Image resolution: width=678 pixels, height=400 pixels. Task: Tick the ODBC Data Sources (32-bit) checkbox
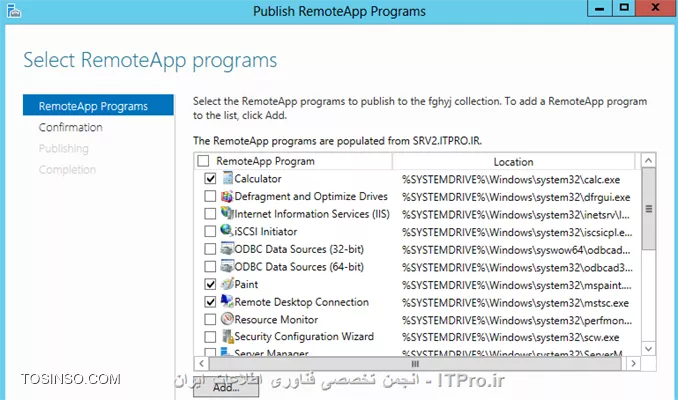pos(210,249)
